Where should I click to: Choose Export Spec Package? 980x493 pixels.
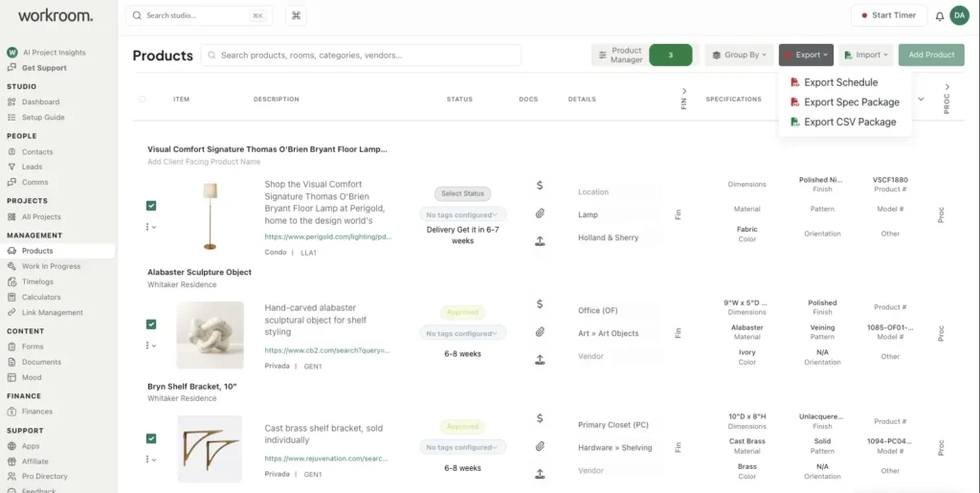pos(845,101)
